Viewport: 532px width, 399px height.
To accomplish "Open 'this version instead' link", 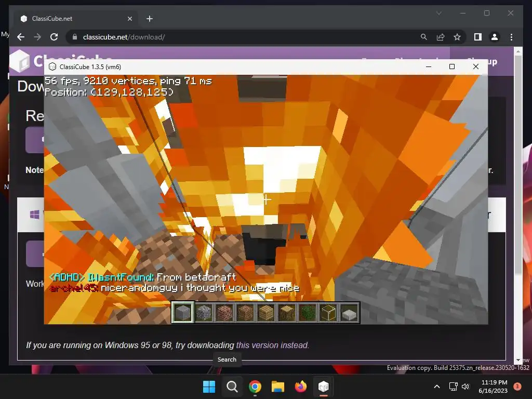I will [272, 345].
